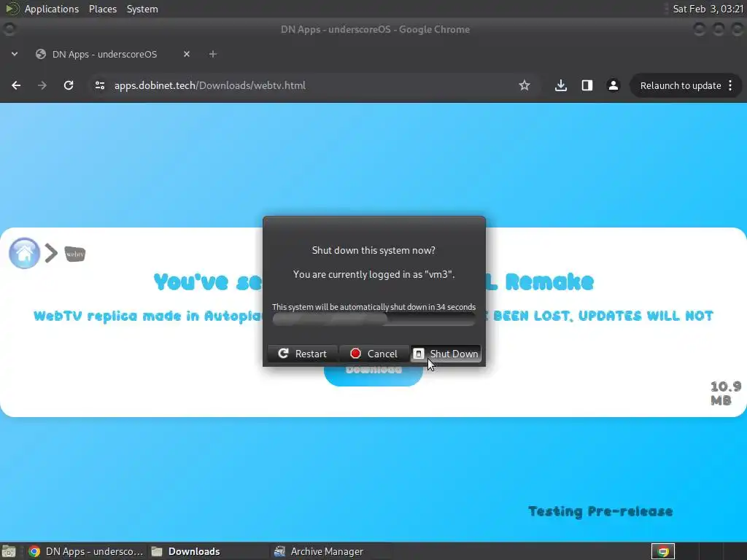747x560 pixels.
Task: Click the home globe icon on page
Action: click(24, 253)
